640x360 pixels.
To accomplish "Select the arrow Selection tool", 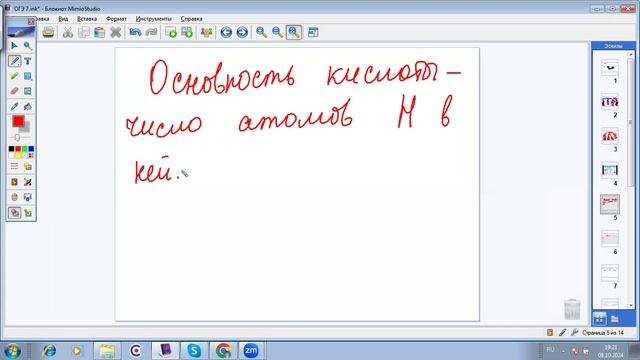I will [x=14, y=46].
